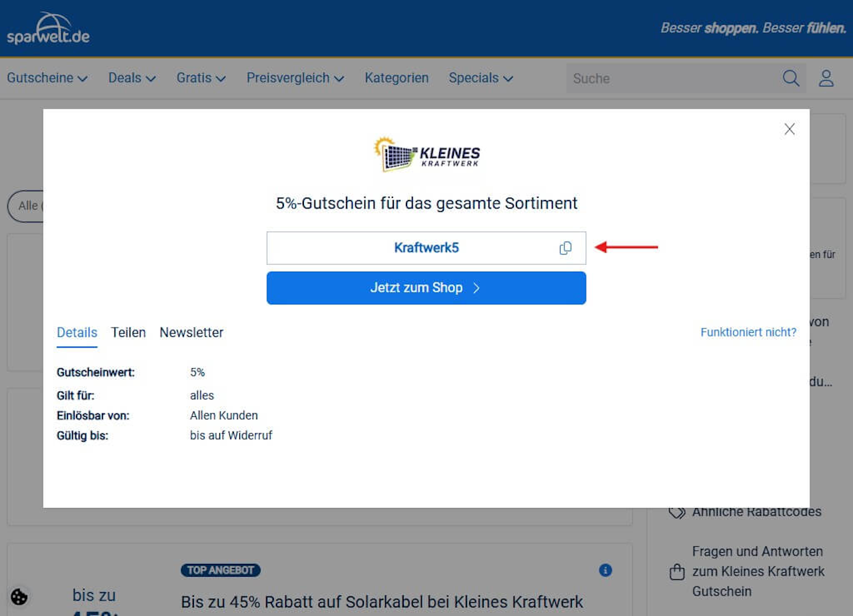Click the TOP ANGEBOT badge
Image resolution: width=853 pixels, height=616 pixels.
point(221,570)
